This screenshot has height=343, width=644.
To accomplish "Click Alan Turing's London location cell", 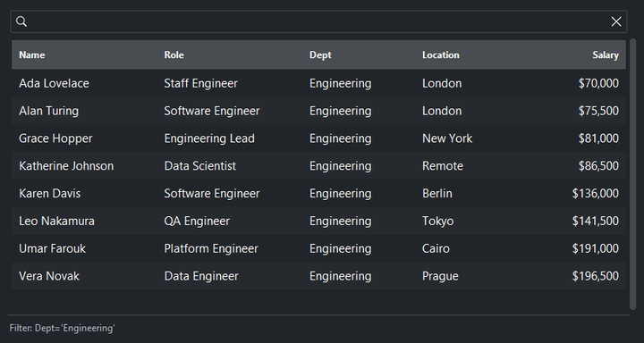I will click(442, 111).
